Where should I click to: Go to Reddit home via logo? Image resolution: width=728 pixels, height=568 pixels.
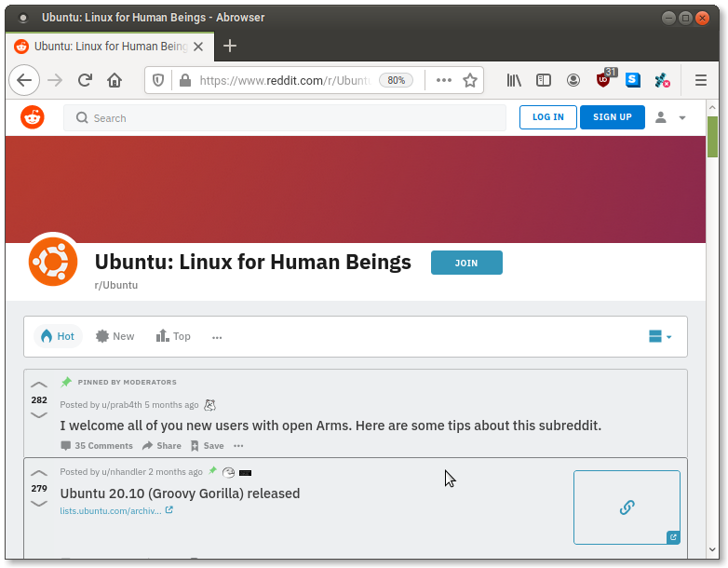point(33,117)
